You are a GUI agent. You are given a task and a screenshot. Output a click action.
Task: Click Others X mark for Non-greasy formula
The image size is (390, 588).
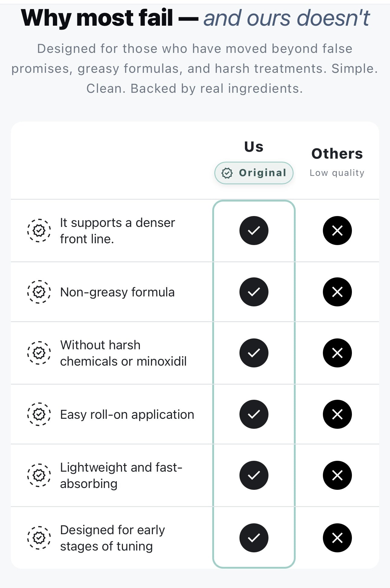click(x=337, y=292)
